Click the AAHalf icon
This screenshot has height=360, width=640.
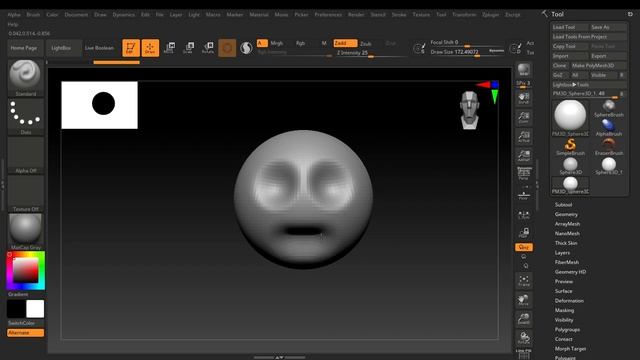(524, 156)
